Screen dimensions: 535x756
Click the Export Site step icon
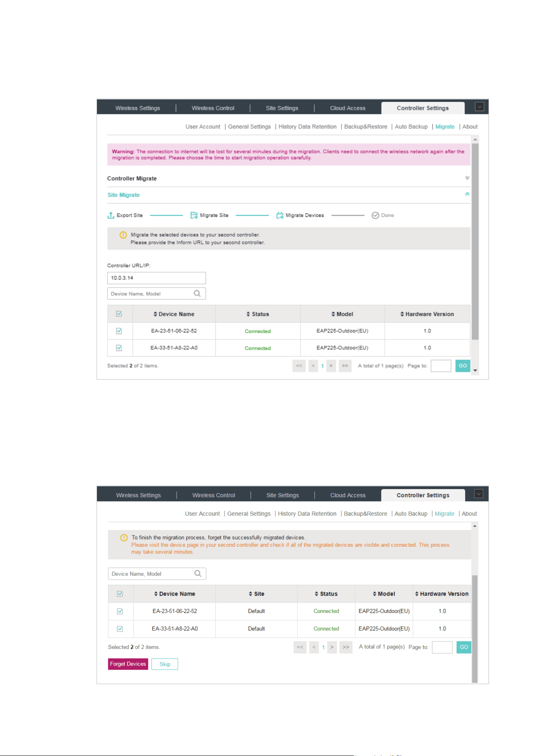111,215
